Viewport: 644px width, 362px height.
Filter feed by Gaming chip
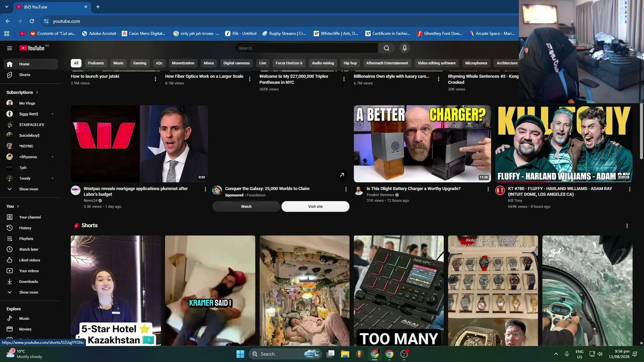[139, 63]
